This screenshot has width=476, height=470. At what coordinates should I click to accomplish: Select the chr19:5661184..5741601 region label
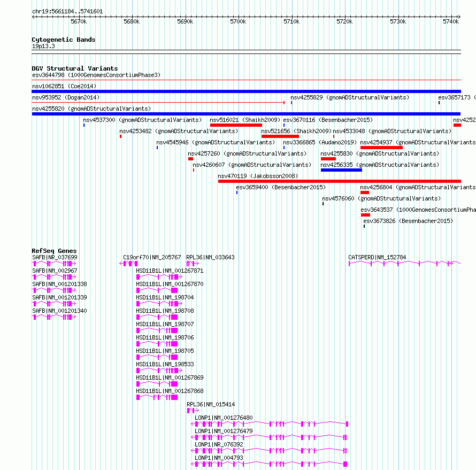[67, 12]
